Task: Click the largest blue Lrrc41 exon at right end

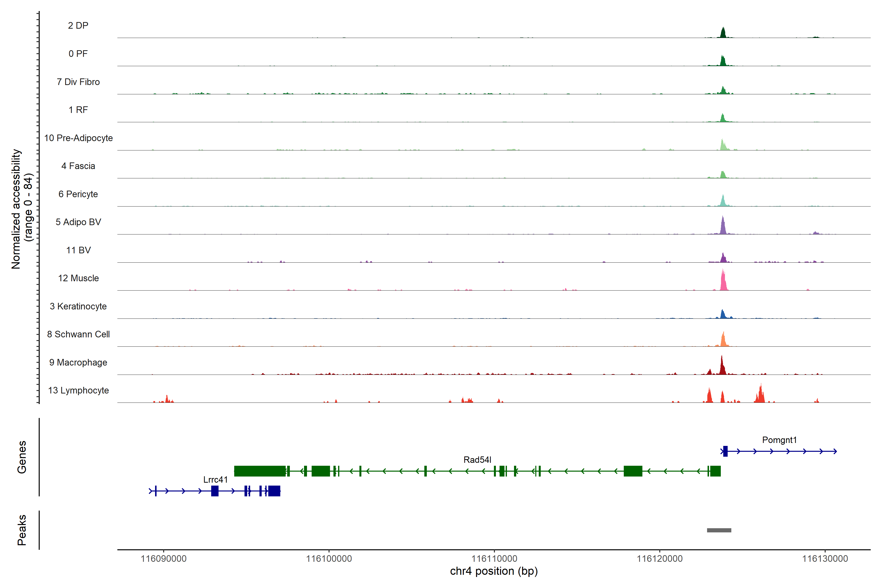Action: pos(274,491)
